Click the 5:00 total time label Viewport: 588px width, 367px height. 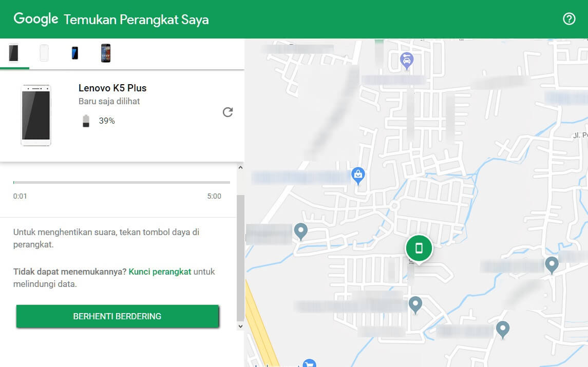214,196
